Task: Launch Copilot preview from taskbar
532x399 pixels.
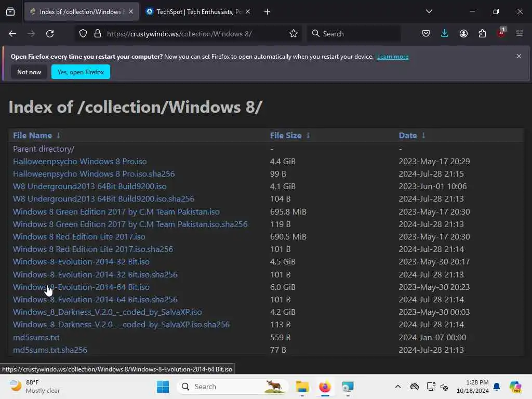Action: coord(515,387)
